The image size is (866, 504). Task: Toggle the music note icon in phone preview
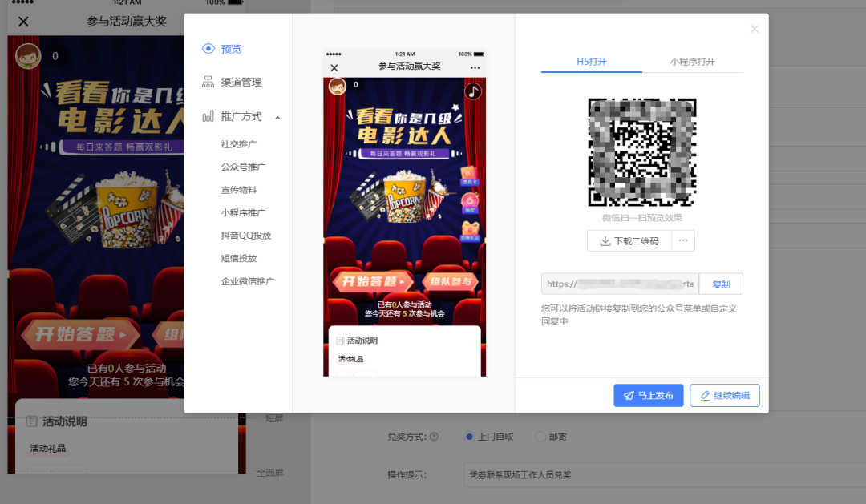473,91
